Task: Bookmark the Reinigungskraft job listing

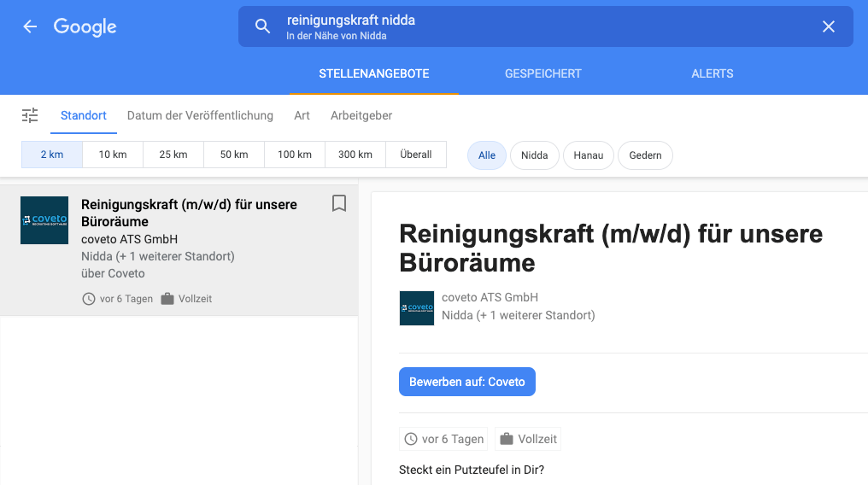Action: click(339, 203)
